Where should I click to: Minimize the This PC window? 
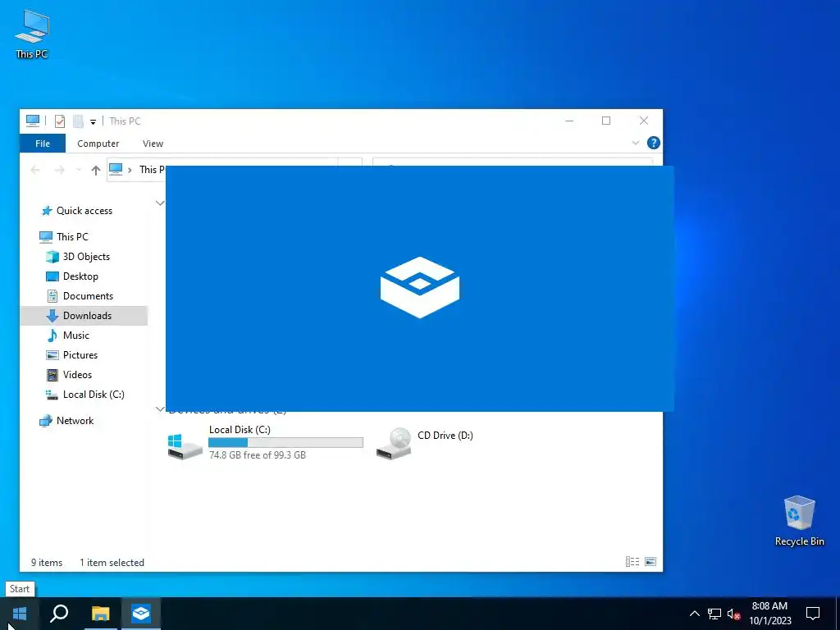pyautogui.click(x=569, y=121)
